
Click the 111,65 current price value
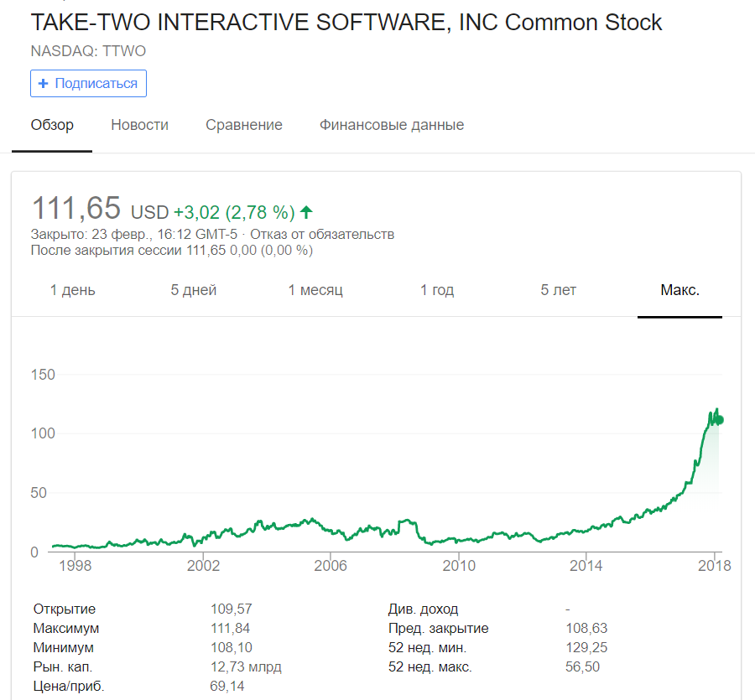[x=75, y=208]
